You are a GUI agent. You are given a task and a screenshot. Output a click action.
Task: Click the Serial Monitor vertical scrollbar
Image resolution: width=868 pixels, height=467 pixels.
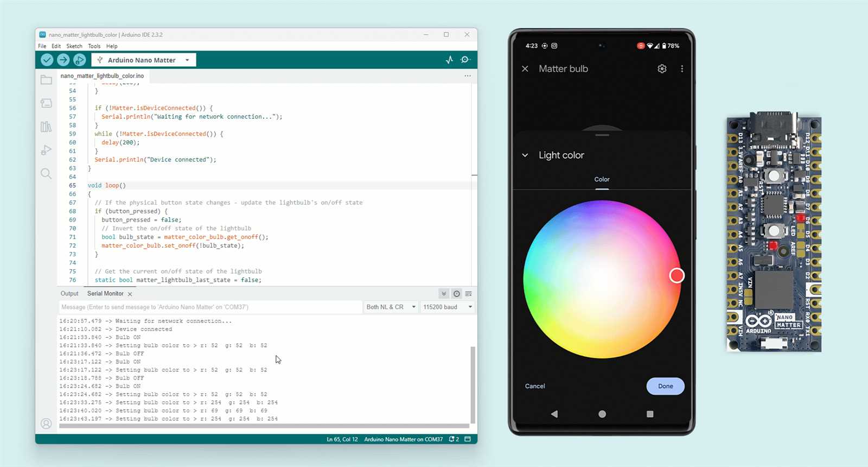473,384
